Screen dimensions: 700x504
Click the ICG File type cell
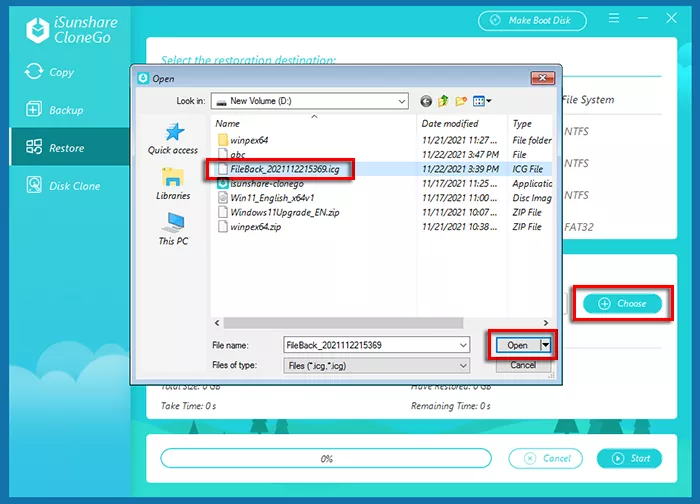click(x=528, y=169)
